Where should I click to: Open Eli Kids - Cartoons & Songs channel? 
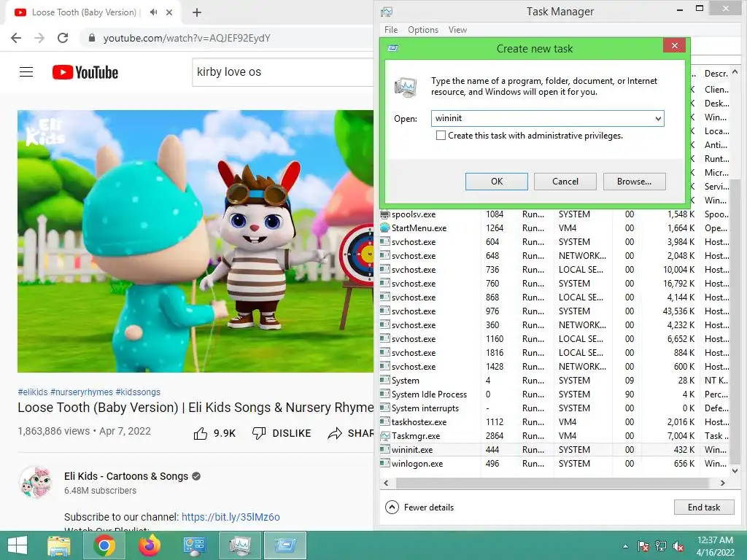click(x=126, y=476)
